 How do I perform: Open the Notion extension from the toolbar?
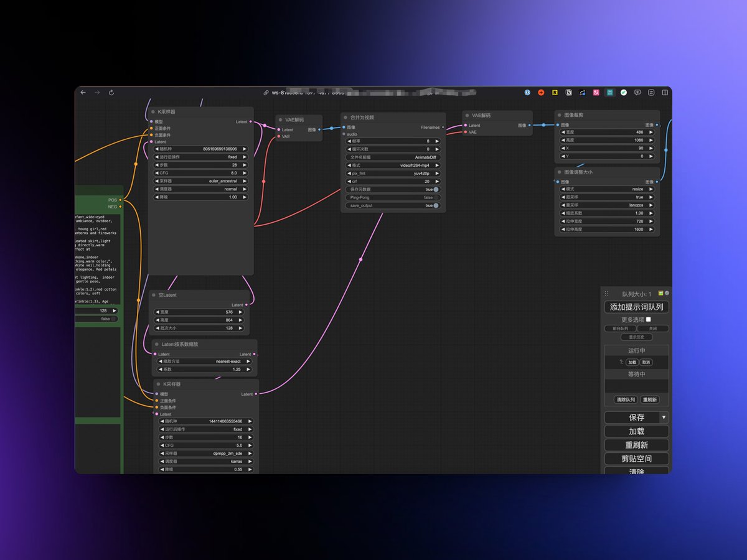[x=569, y=92]
